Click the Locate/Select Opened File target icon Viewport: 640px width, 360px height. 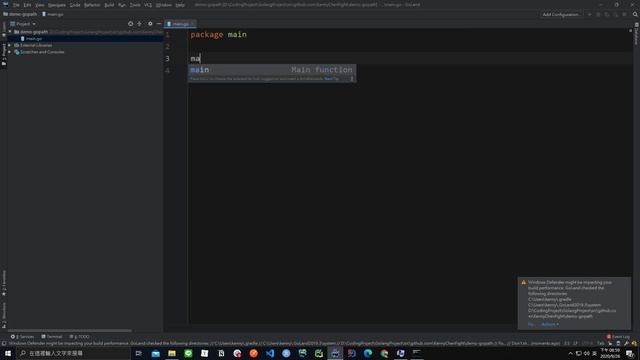coord(130,24)
